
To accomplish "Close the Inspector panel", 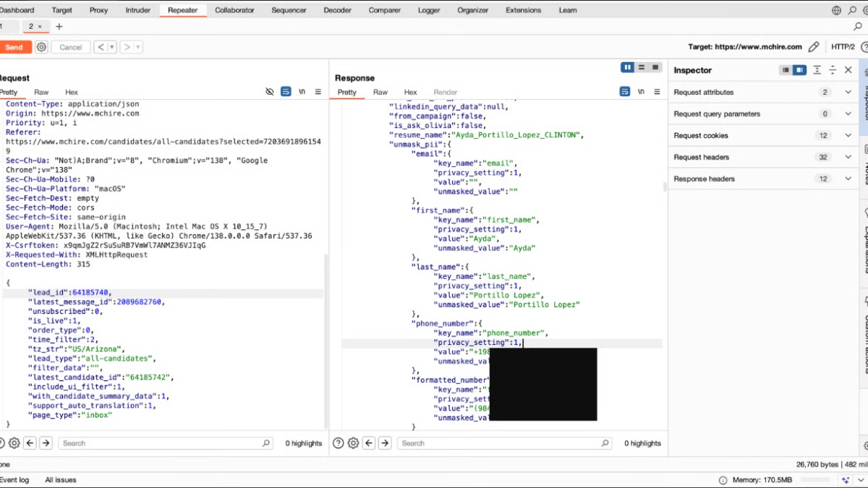I will coord(848,70).
